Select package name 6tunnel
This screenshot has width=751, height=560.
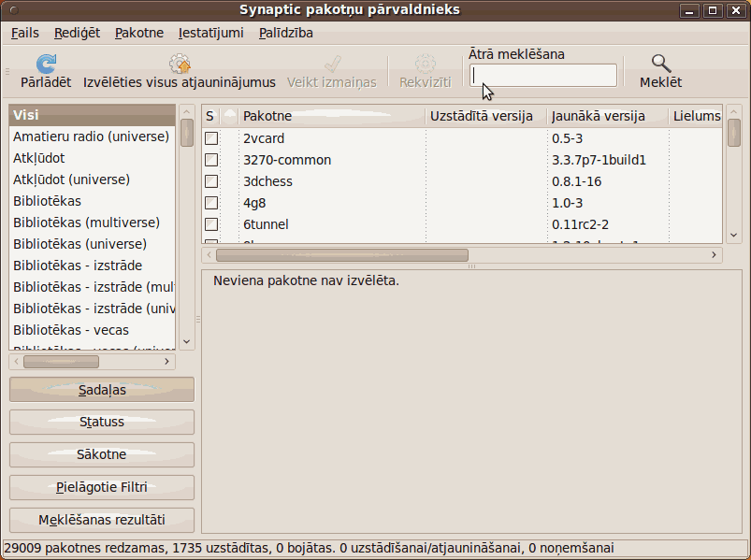[266, 225]
